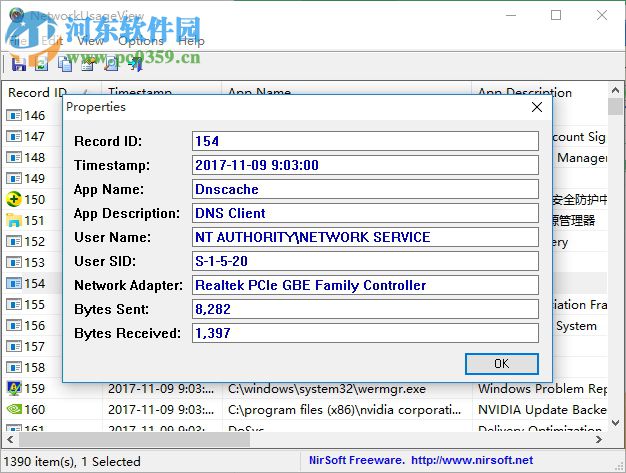Viewport: 626px width, 473px height.
Task: Click the '1390 item(s), 1 Selected' status text
Action: [72, 462]
